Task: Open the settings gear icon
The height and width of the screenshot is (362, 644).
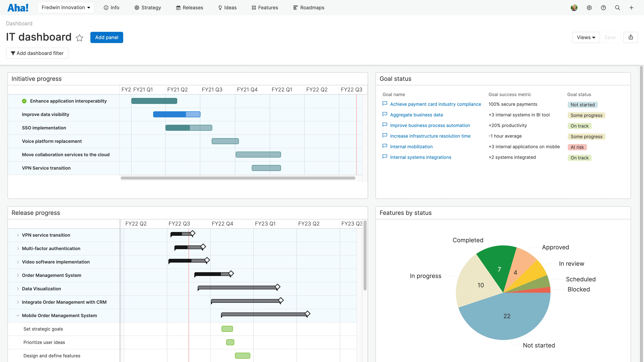Action: click(x=589, y=7)
